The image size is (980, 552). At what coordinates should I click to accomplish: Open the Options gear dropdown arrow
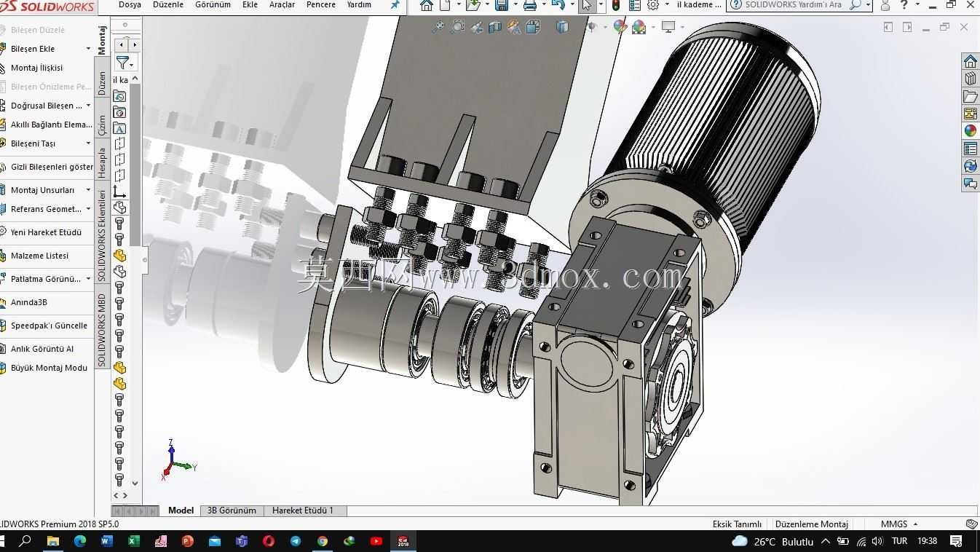pos(667,5)
